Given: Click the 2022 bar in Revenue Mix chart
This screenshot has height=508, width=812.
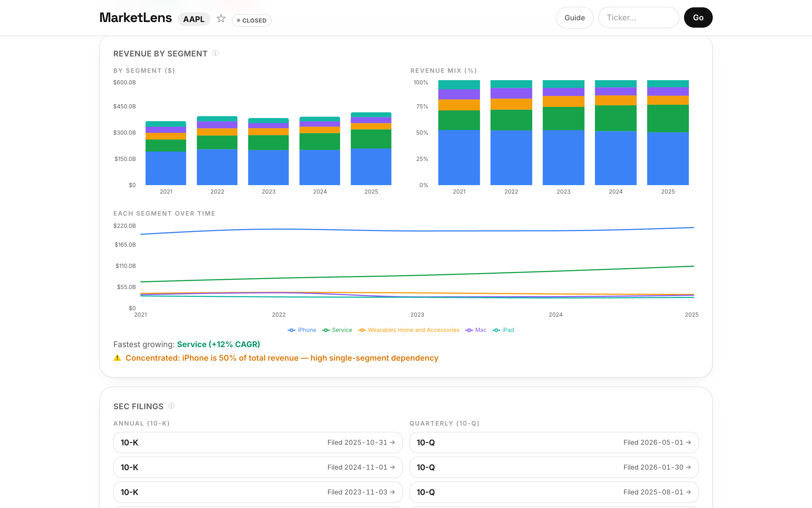Looking at the screenshot, I should click(x=511, y=133).
